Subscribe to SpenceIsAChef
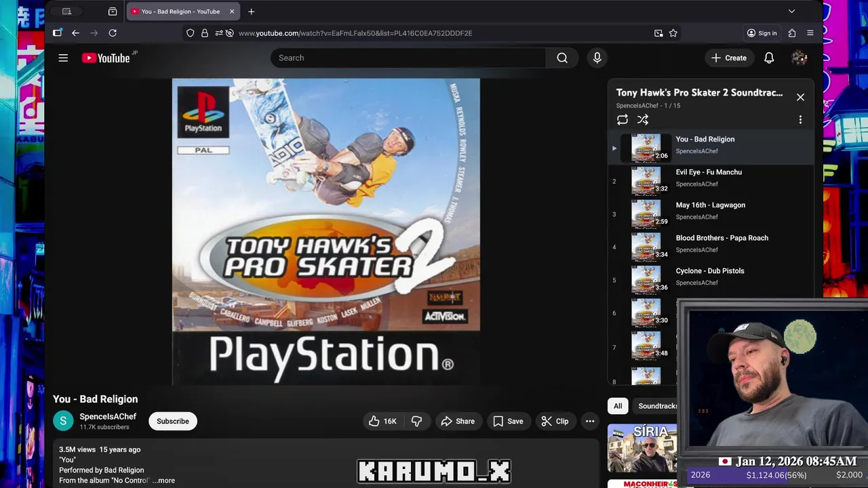868x488 pixels. 173,422
